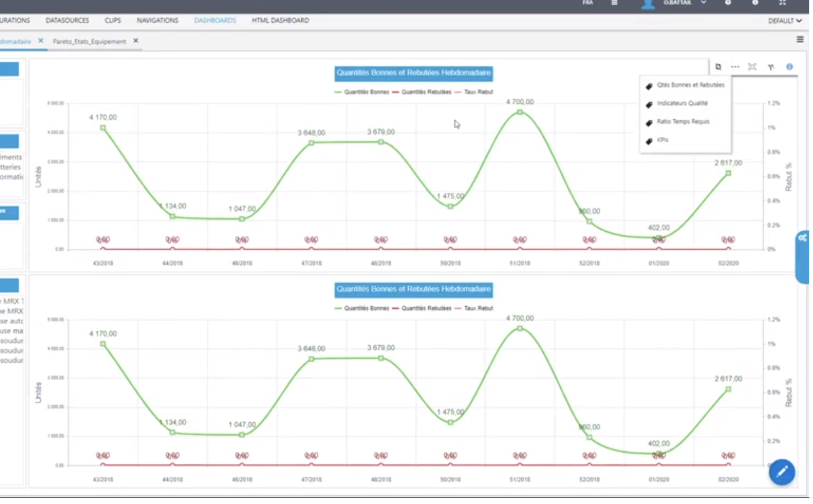Click the widget filter icon
The image size is (813, 504).
pos(770,67)
